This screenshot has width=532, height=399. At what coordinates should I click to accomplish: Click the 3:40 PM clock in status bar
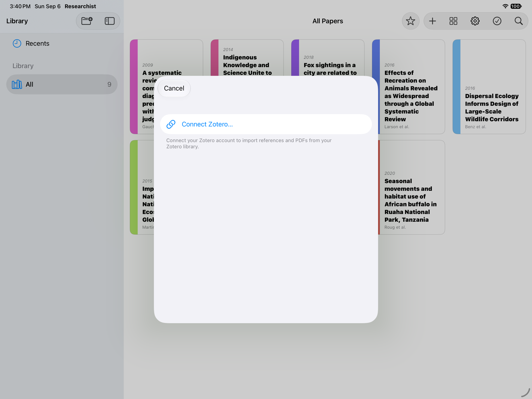pyautogui.click(x=20, y=6)
